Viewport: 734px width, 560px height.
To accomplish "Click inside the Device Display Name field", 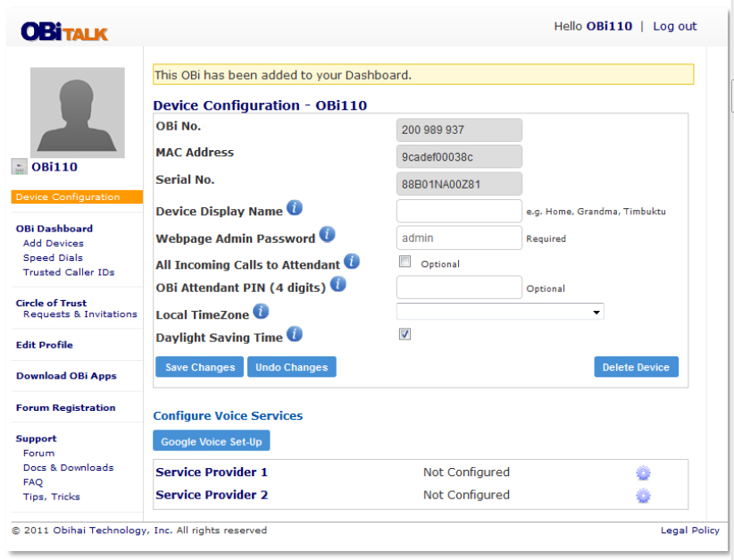I will tap(458, 211).
